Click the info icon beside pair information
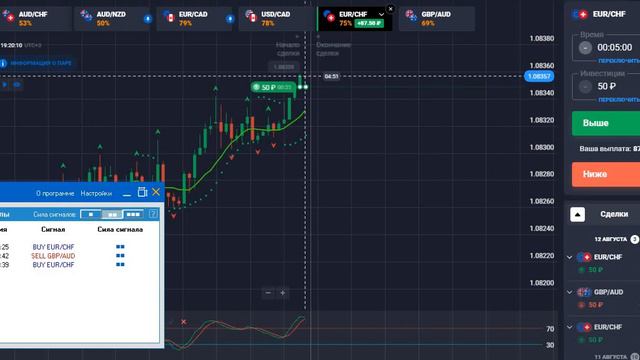Viewport: 640px width, 360px height. point(3,63)
